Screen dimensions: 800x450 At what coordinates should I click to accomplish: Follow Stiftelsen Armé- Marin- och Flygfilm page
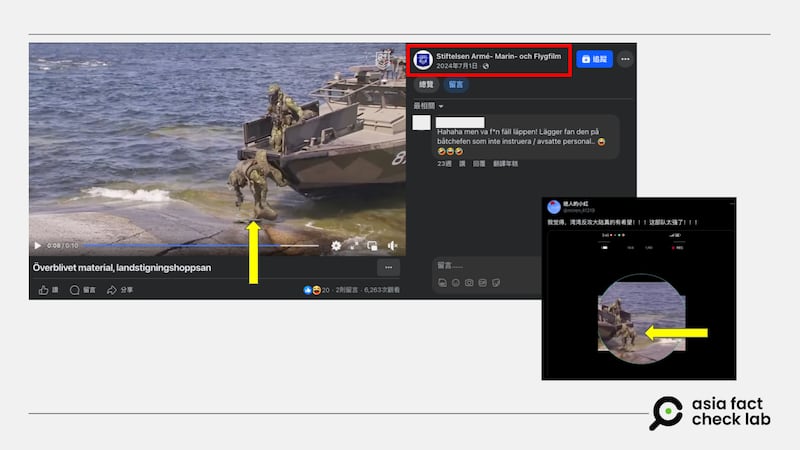(x=594, y=59)
